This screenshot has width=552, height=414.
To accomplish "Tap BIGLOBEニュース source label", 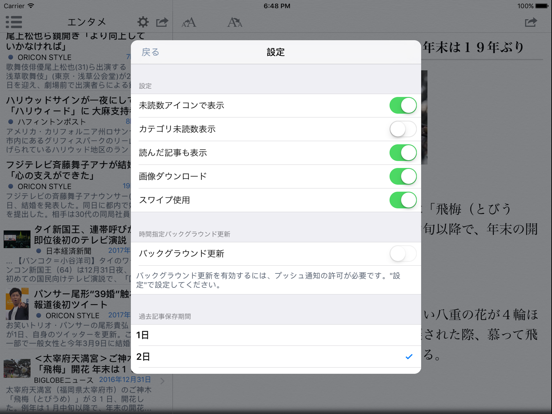I will pyautogui.click(x=63, y=380).
